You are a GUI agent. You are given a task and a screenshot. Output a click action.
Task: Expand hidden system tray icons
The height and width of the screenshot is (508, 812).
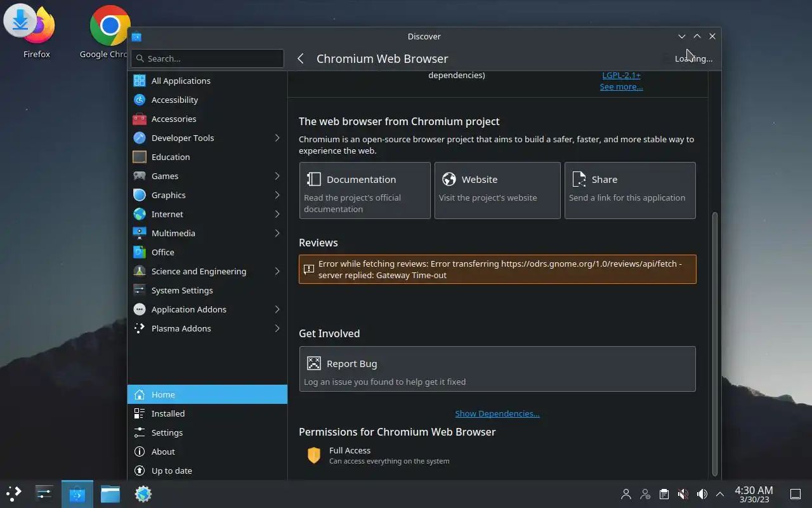coord(720,494)
